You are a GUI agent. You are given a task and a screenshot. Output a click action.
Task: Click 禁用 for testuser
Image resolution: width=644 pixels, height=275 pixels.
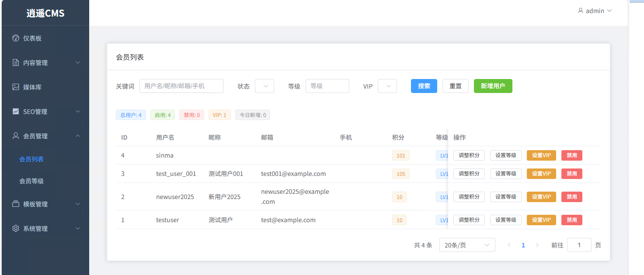[572, 220]
